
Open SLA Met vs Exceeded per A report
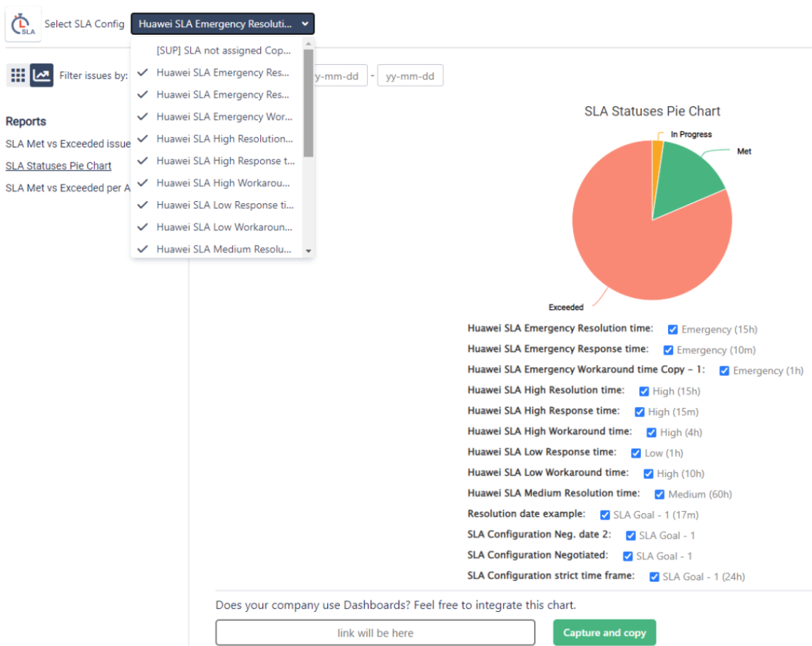pos(68,188)
